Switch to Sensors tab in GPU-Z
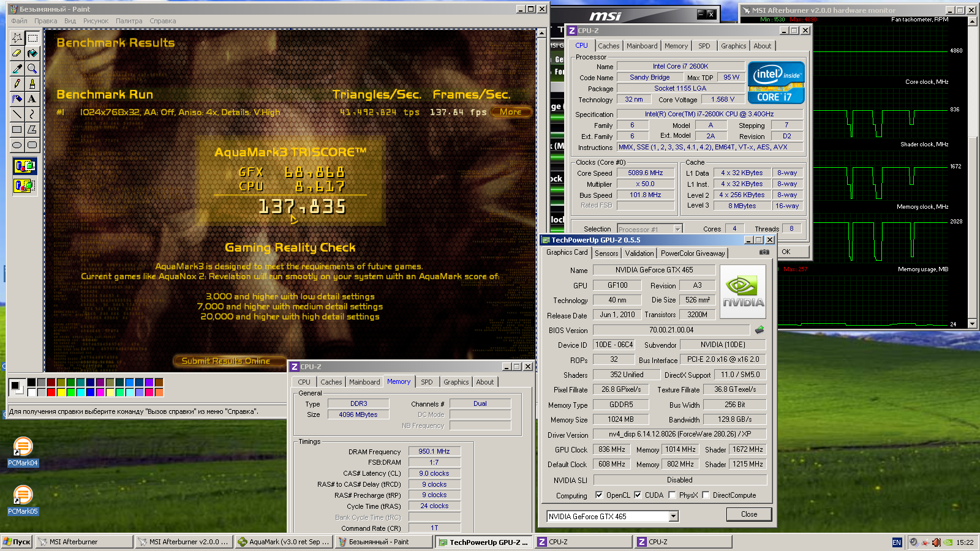The width and height of the screenshot is (980, 551). click(606, 253)
